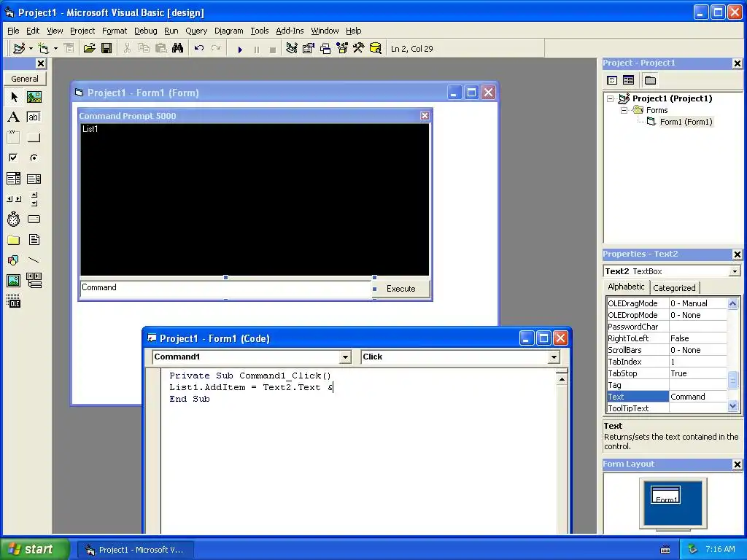Select the Label tool in toolbox
Image resolution: width=747 pixels, height=560 pixels.
point(14,117)
